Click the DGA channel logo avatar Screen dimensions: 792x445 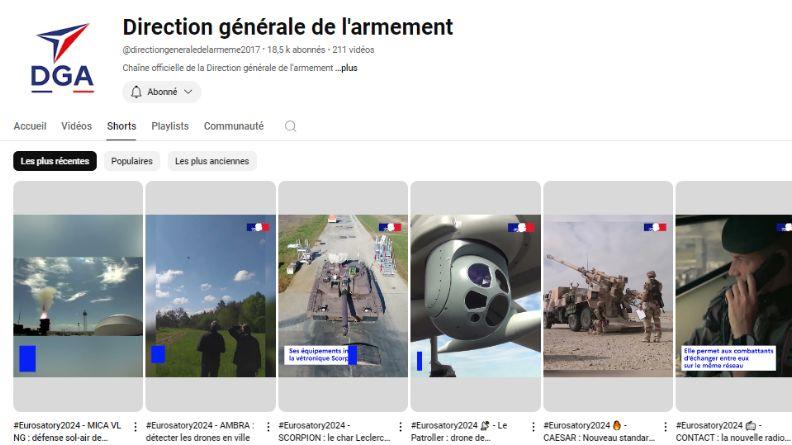(63, 58)
